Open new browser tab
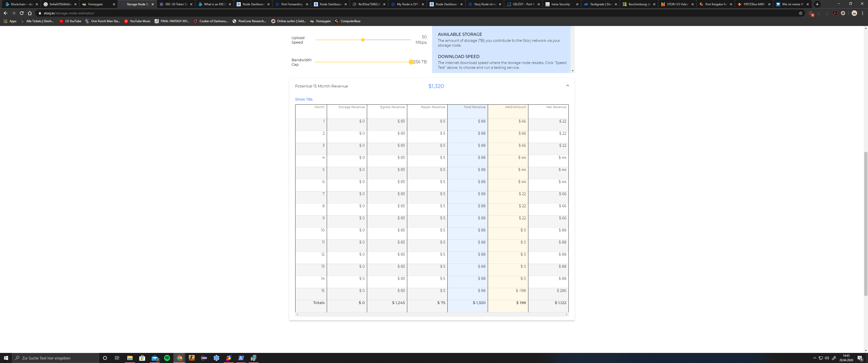This screenshot has width=868, height=363. [817, 4]
